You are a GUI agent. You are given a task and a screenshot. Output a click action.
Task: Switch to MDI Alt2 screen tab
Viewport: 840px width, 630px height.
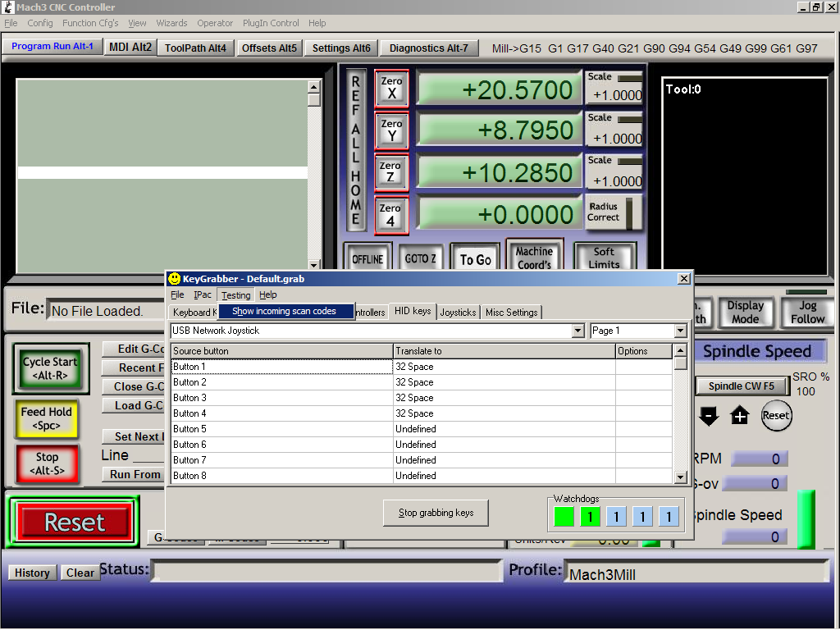click(x=130, y=47)
